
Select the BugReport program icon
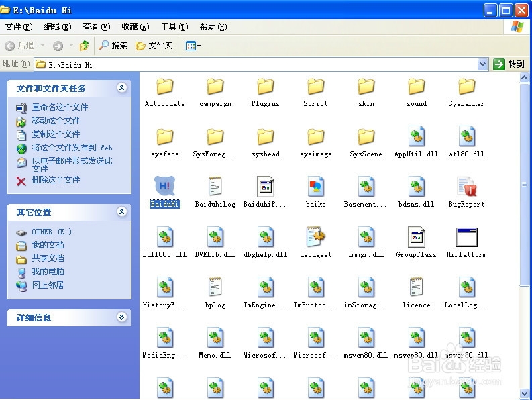(x=466, y=186)
